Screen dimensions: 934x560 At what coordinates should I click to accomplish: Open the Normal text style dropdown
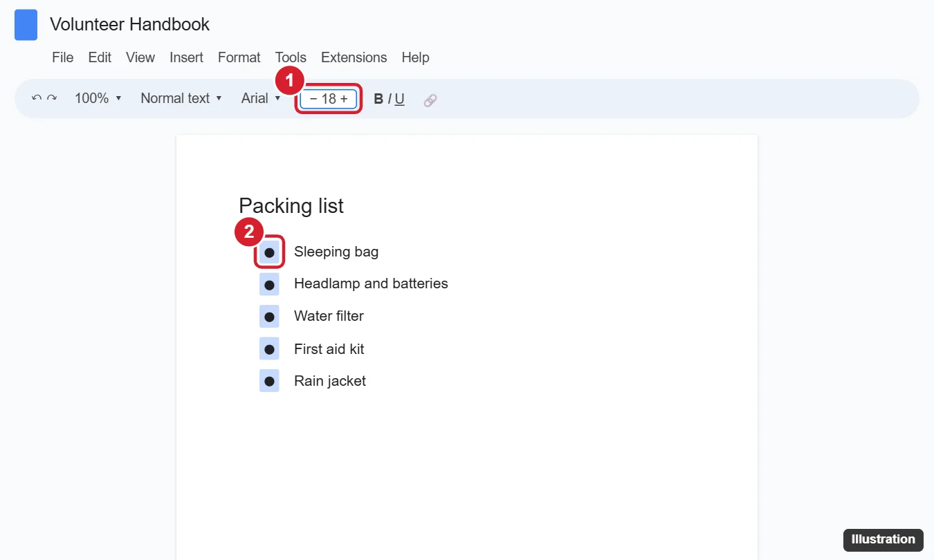tap(181, 98)
